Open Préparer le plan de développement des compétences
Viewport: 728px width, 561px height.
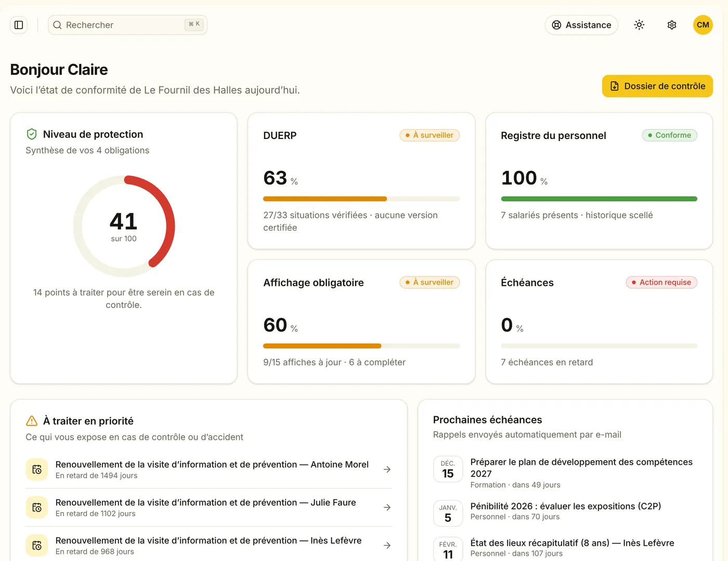(x=581, y=468)
